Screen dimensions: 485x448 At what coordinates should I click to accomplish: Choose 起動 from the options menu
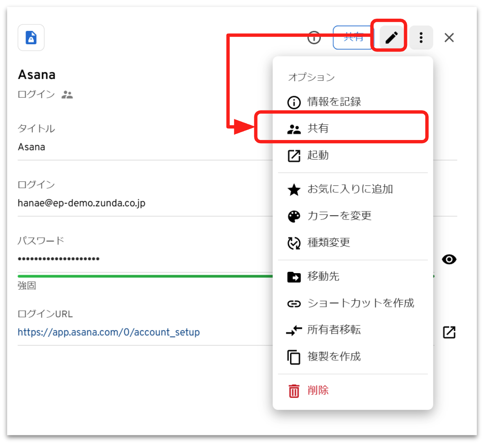(x=353, y=155)
